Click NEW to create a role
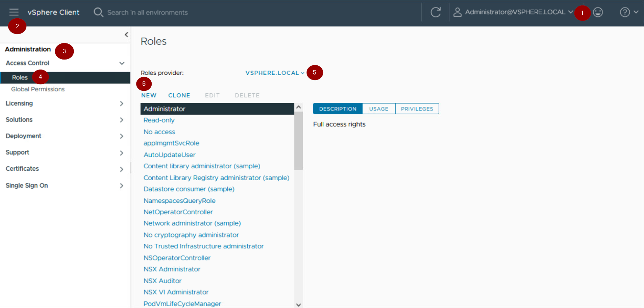 pyautogui.click(x=149, y=95)
